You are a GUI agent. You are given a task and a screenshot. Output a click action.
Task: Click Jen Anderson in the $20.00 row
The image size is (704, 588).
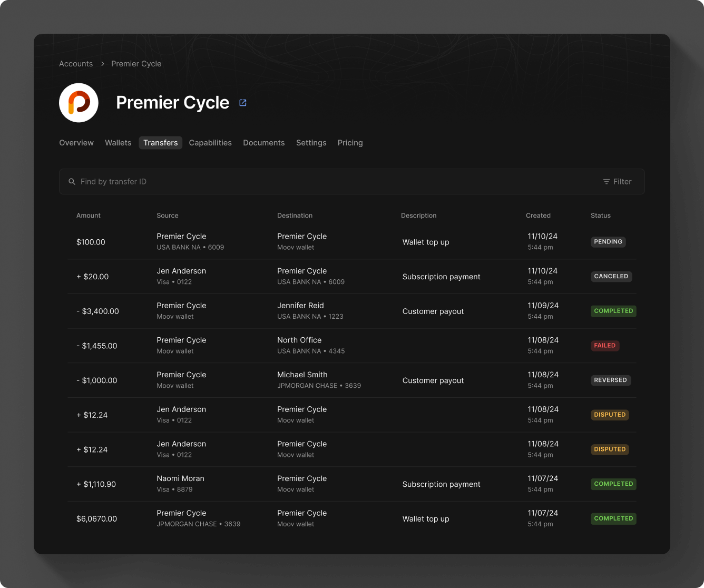coord(181,271)
